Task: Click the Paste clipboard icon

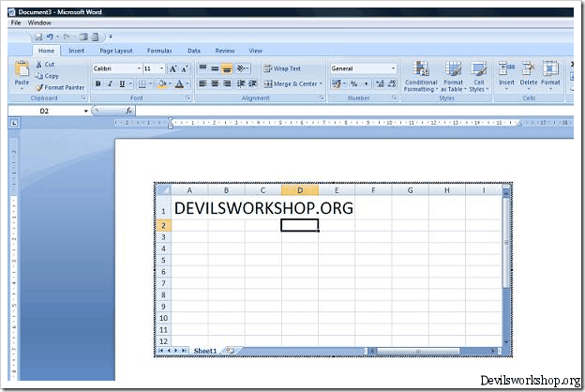Action: 22,70
